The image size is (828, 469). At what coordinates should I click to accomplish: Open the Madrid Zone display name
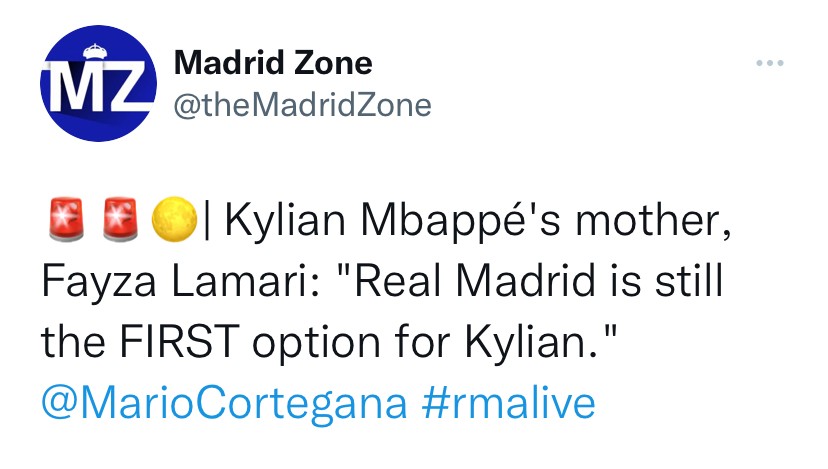pos(273,63)
